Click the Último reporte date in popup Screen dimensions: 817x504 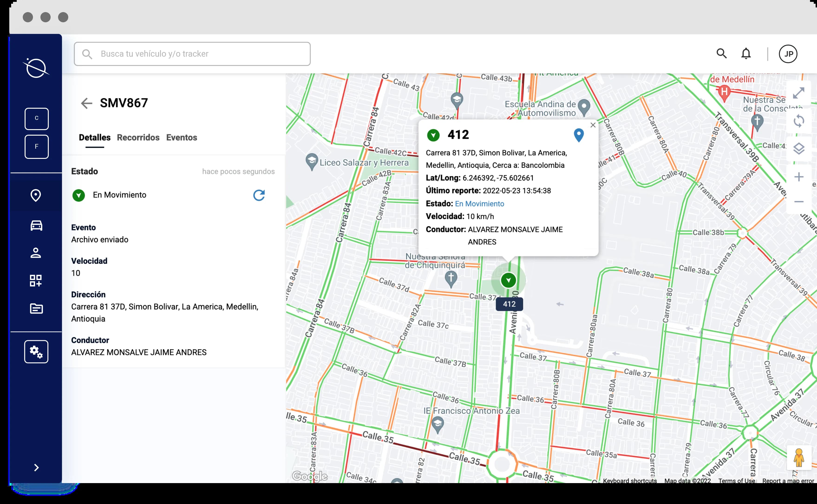tap(516, 191)
